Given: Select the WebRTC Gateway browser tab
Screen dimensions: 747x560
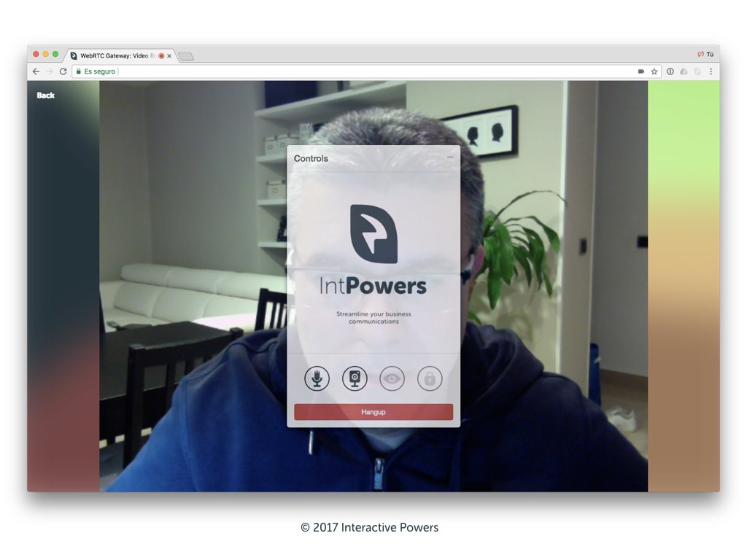Looking at the screenshot, I should pyautogui.click(x=113, y=55).
